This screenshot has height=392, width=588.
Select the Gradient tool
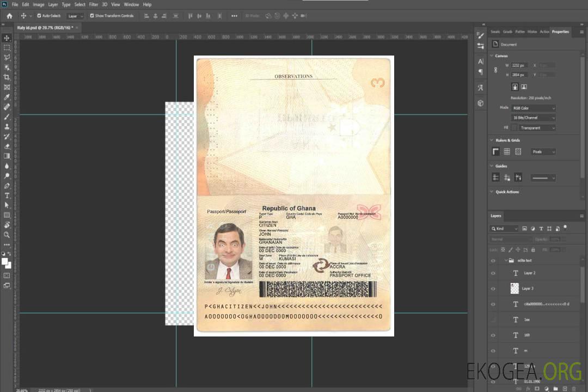[7, 156]
